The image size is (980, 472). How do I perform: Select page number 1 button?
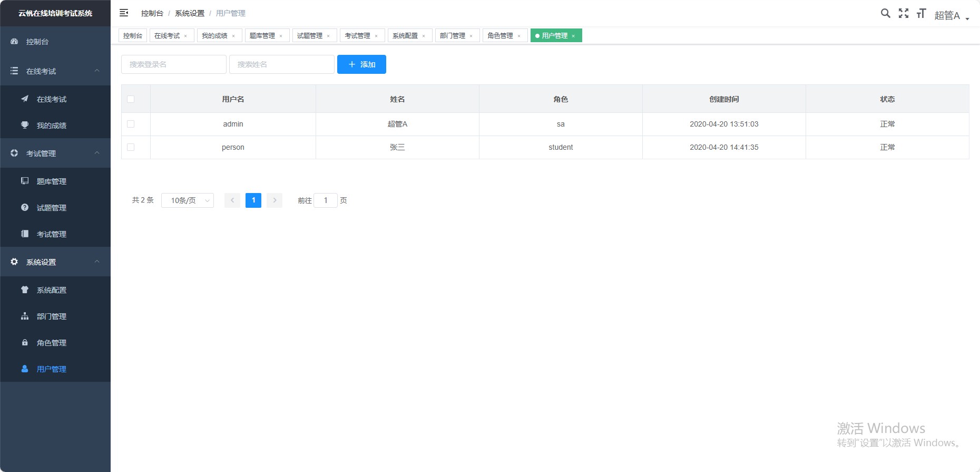click(x=253, y=200)
